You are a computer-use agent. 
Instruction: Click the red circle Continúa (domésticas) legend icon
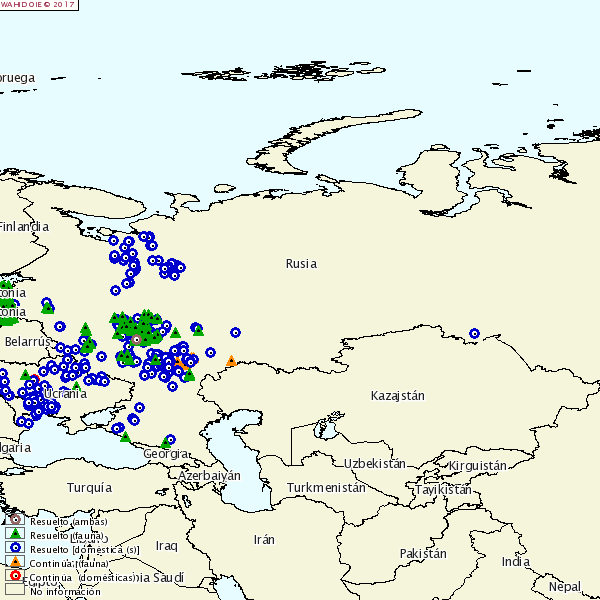point(16,577)
